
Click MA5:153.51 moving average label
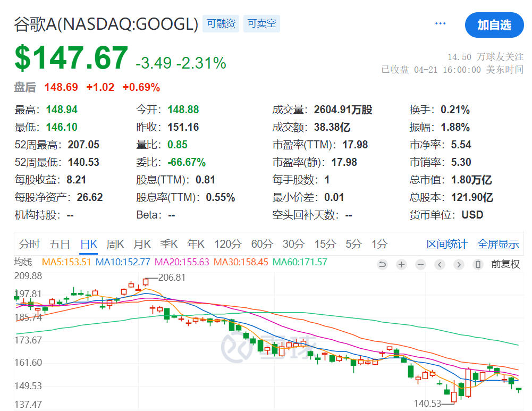click(66, 262)
